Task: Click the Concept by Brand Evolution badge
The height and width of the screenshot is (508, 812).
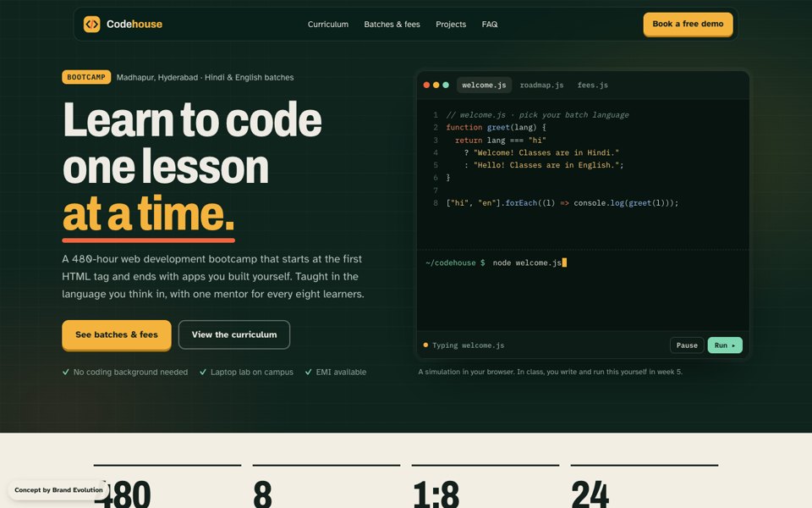Action: click(x=58, y=490)
